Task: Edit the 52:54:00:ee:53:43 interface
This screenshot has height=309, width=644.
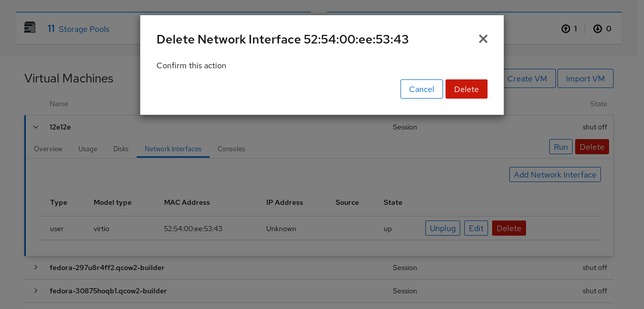Action: pyautogui.click(x=476, y=228)
